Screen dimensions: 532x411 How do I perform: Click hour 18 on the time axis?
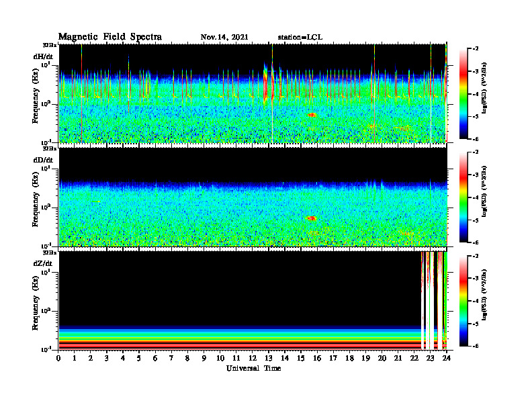[349, 358]
